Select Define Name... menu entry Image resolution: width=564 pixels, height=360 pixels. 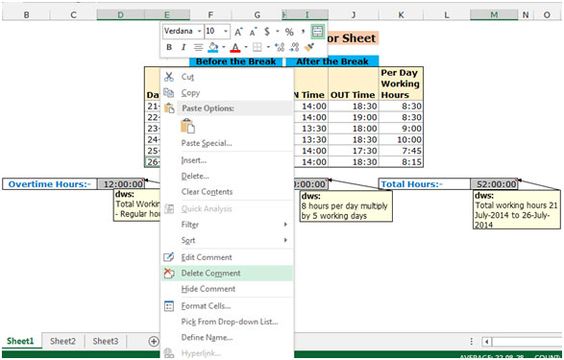click(227, 338)
